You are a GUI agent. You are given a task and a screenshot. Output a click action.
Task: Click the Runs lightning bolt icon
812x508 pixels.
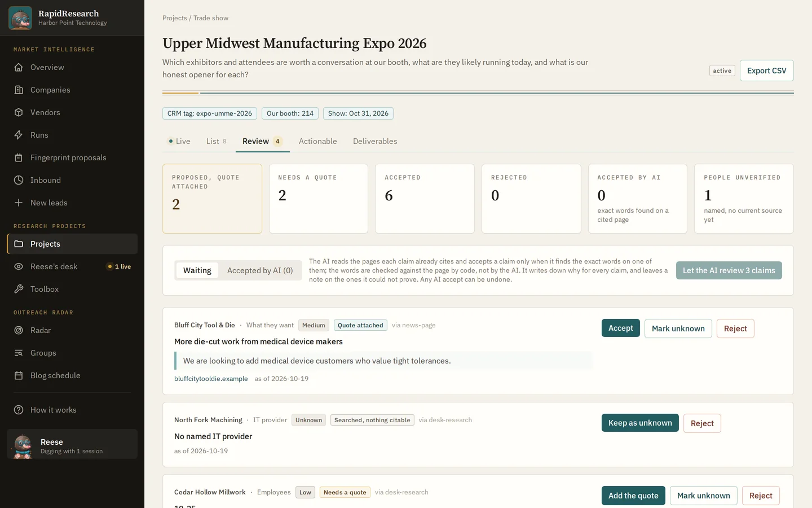point(19,135)
